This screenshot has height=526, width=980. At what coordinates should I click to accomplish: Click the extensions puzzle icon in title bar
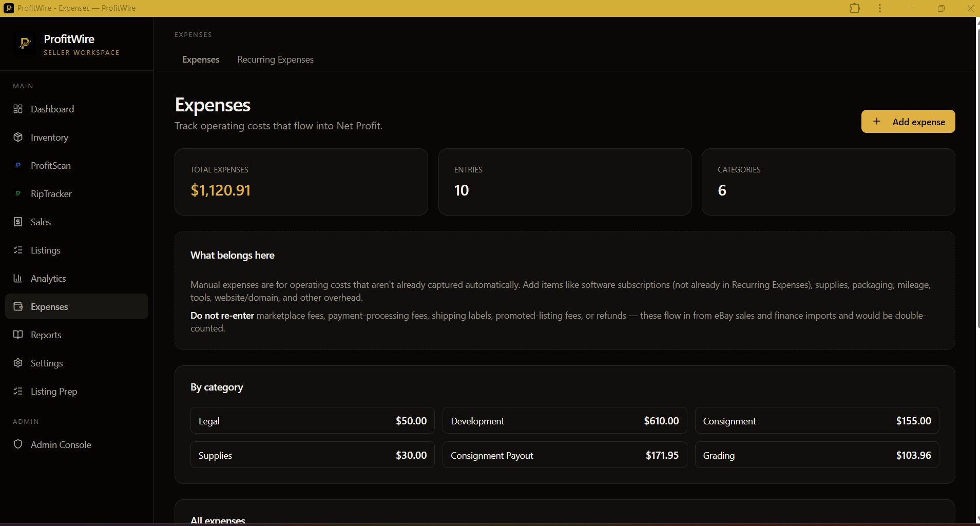855,8
